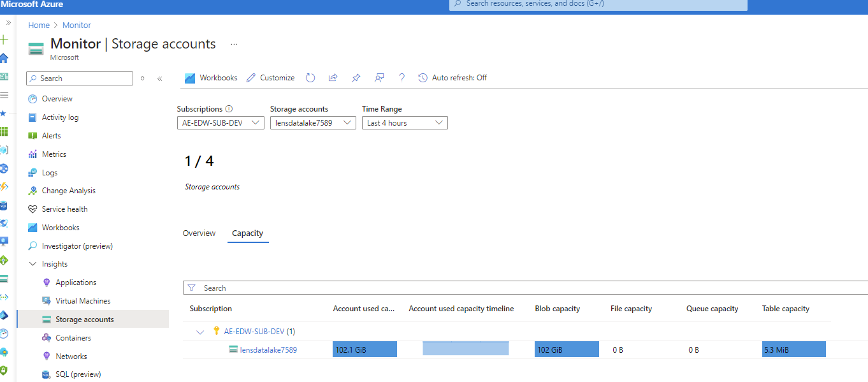Click the table Search filter field

[525, 288]
